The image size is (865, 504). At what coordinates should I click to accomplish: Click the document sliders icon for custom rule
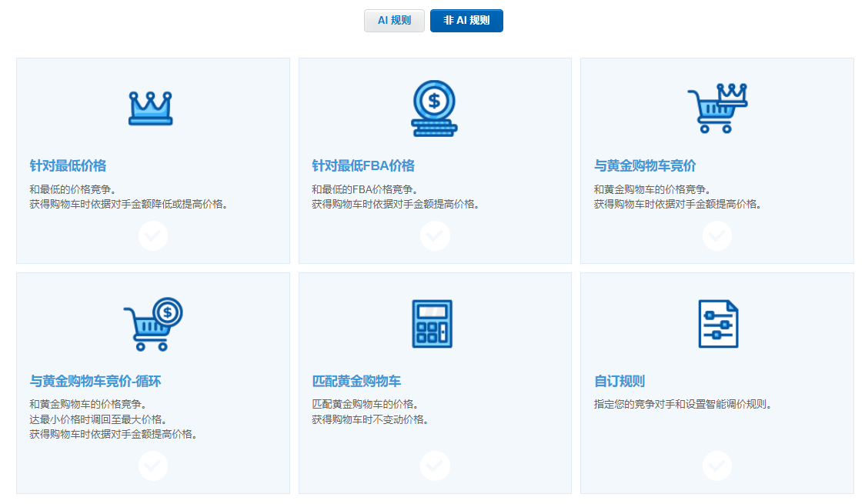pos(717,324)
